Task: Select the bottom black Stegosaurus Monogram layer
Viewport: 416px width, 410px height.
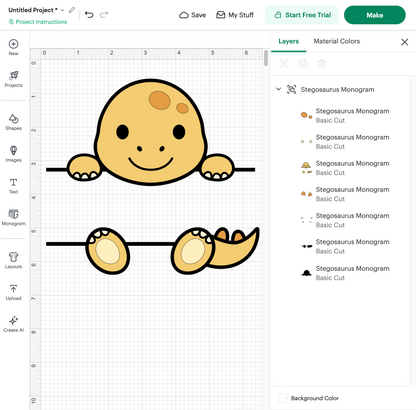Action: click(344, 273)
